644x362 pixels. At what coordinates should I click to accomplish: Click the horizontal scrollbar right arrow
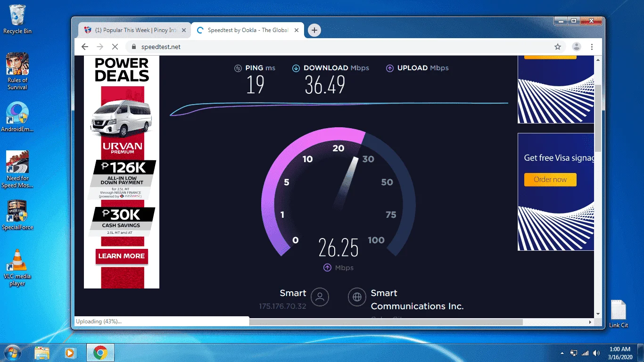pyautogui.click(x=590, y=322)
